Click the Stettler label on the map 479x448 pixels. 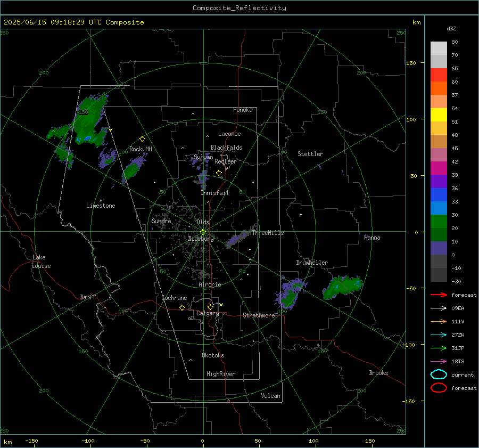tap(310, 154)
